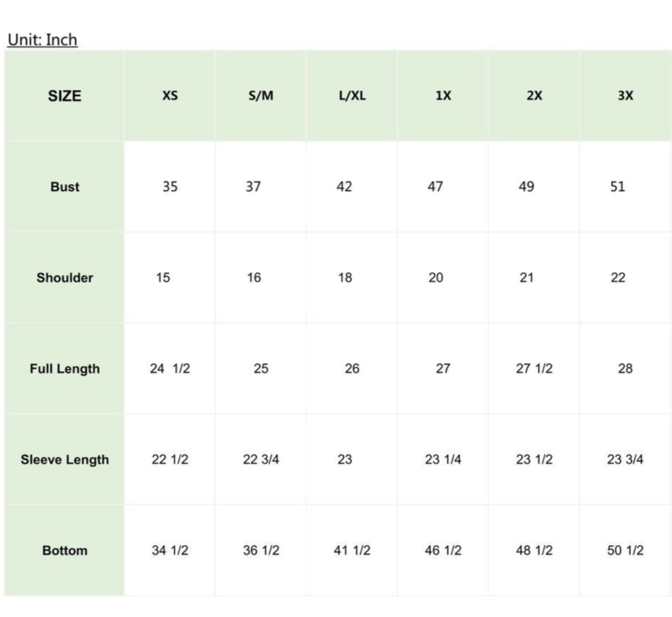The image size is (672, 617).
Task: Click the 2X size header
Action: coord(534,96)
